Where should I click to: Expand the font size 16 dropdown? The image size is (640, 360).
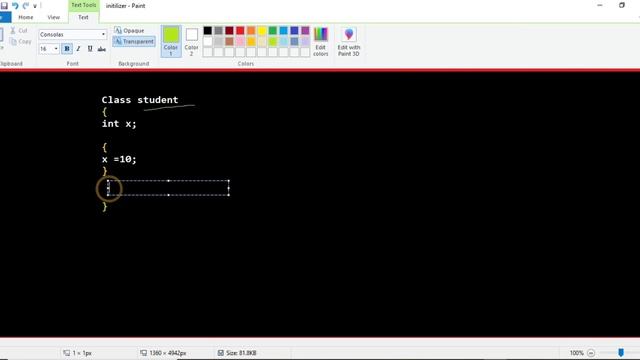point(56,49)
